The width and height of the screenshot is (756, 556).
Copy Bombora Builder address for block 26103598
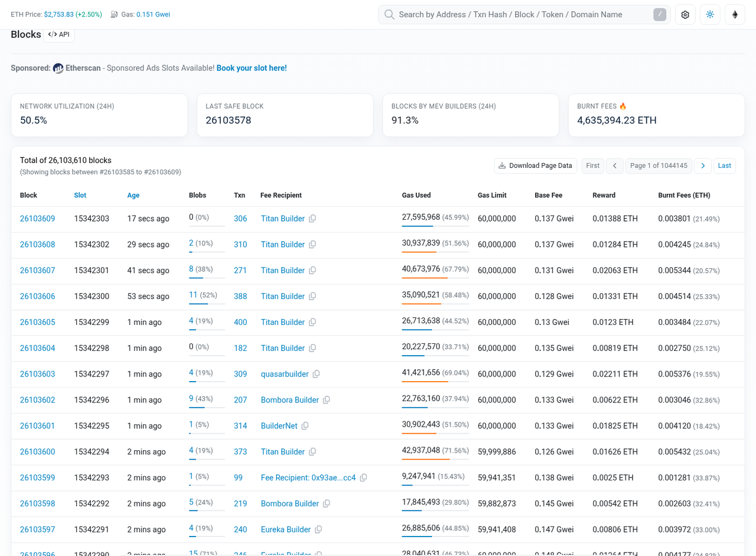326,504
